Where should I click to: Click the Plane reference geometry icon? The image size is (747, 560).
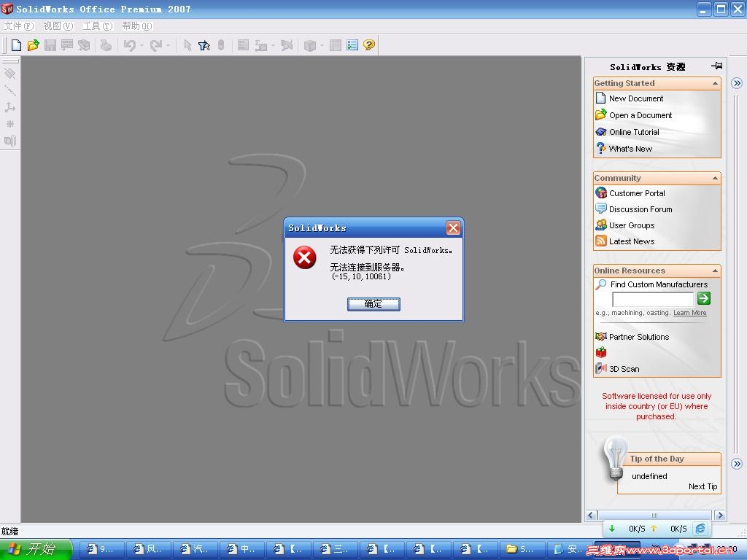tap(10, 74)
